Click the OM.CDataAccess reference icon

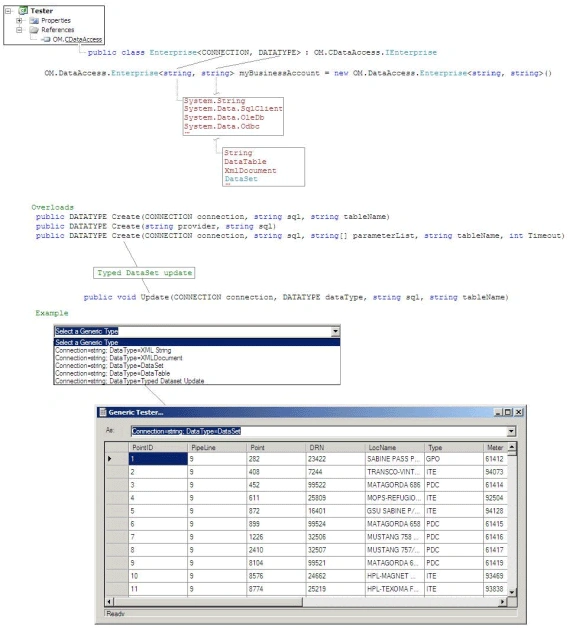tap(47, 39)
